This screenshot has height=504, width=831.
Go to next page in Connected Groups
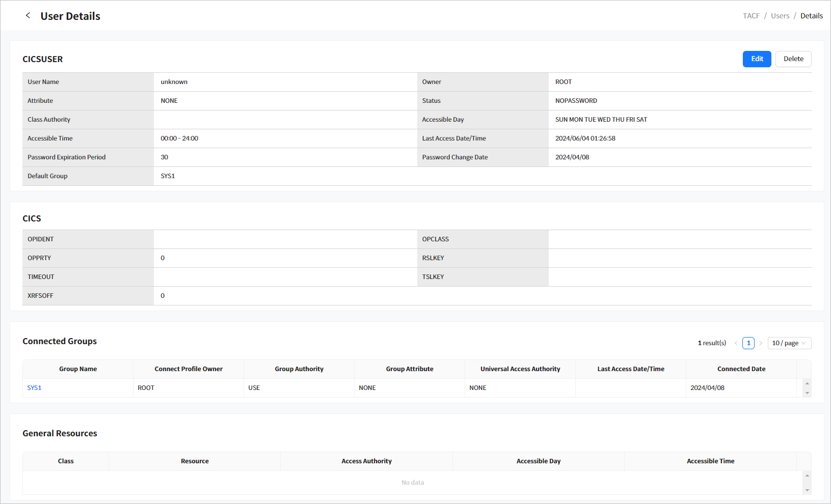(761, 343)
